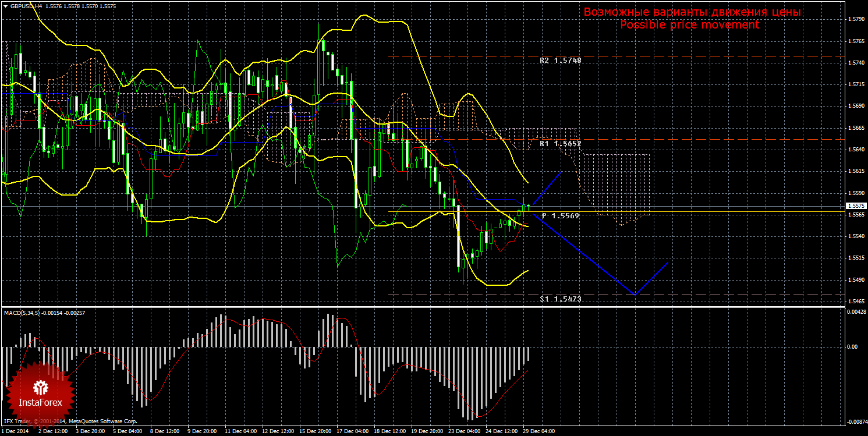Select 1.5615 on the price scale
Screen dimensions: 868x436
click(856, 171)
